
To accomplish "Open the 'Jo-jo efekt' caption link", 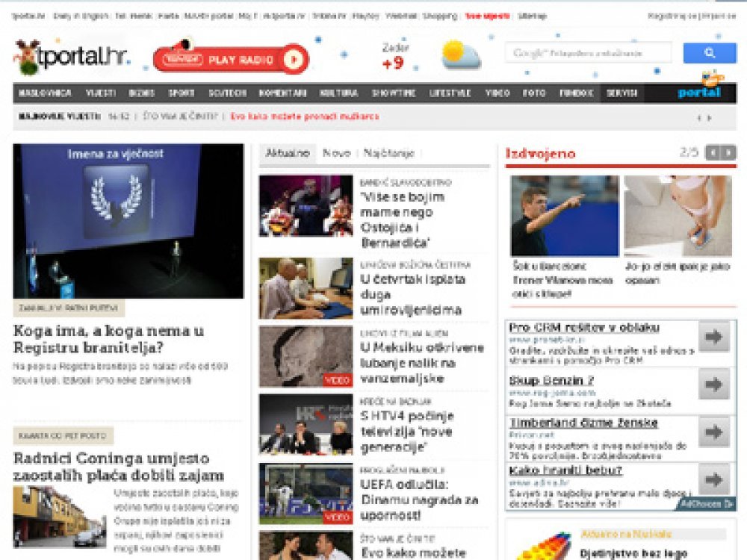I will point(678,273).
